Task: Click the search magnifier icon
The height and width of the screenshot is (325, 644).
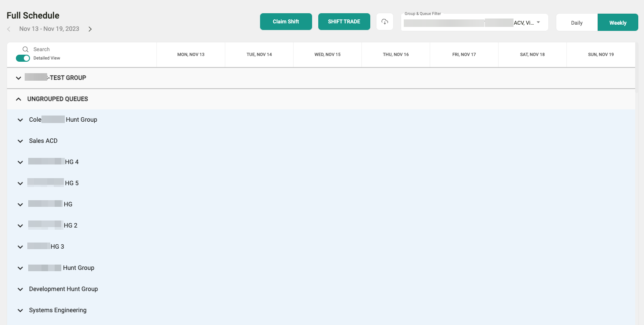Action: click(26, 49)
